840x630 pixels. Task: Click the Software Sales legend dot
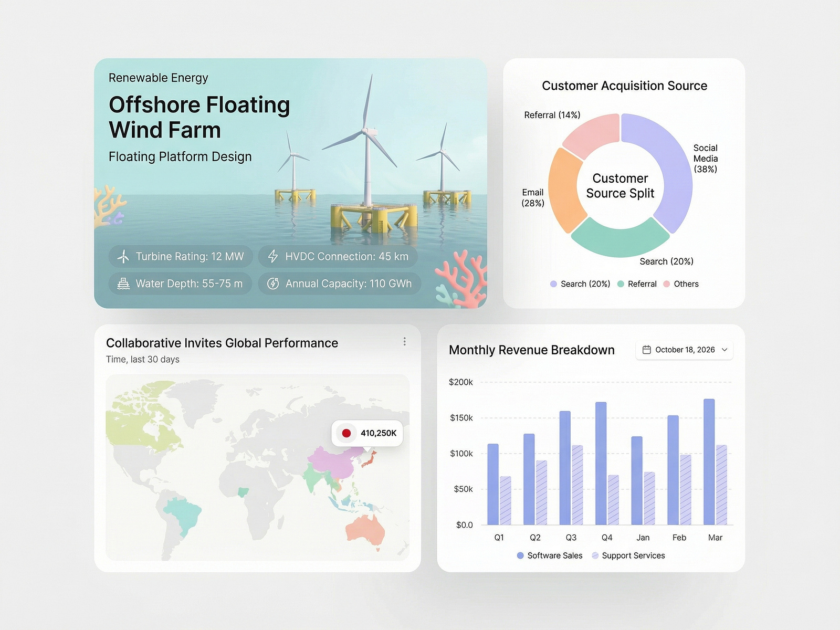pos(520,555)
